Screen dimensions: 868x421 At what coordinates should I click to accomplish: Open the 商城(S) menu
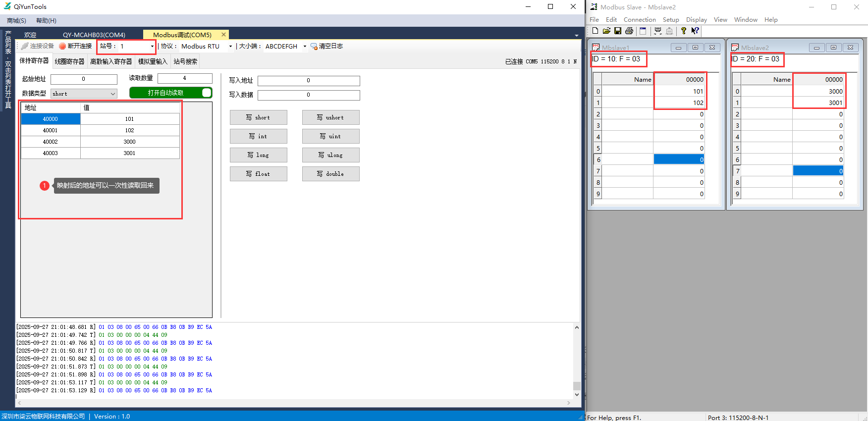tap(16, 21)
